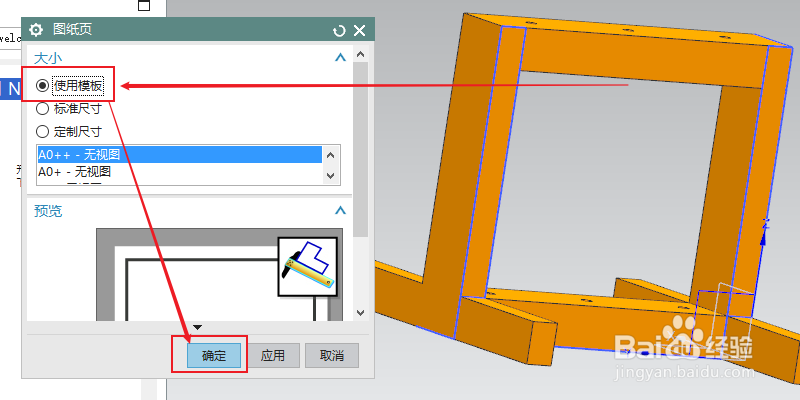The width and height of the screenshot is (800, 400).
Task: Confirm with the 确定 button
Action: click(x=214, y=356)
